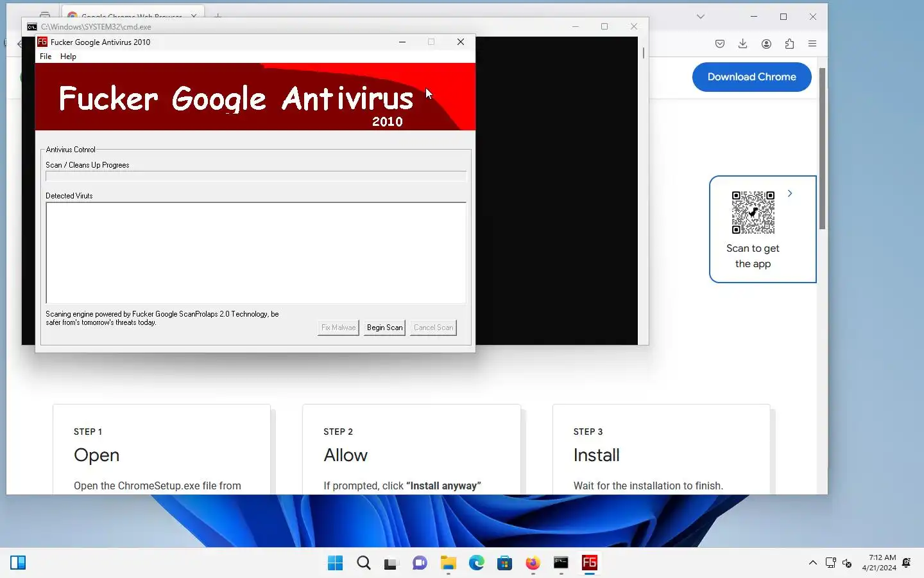Close the Google Chrome browser tab
The height and width of the screenshot is (578, 924).
(193, 15)
